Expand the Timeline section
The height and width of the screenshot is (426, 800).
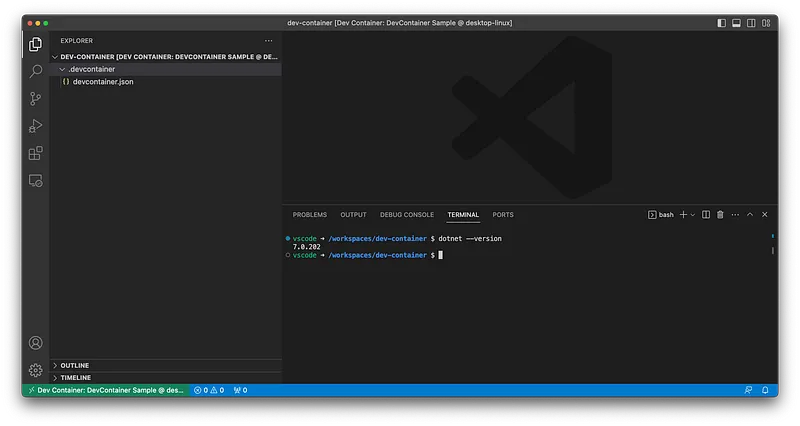76,377
